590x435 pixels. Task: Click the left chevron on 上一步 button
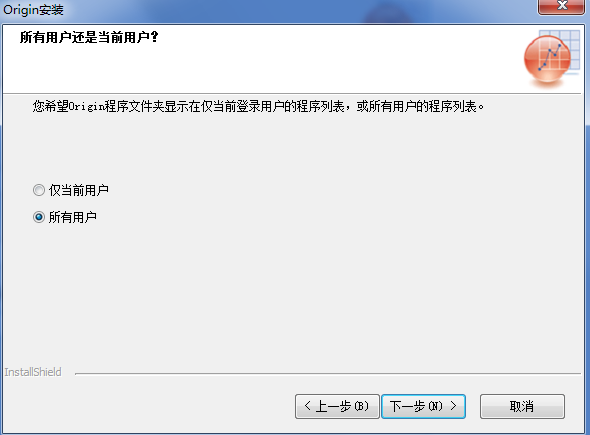click(307, 406)
